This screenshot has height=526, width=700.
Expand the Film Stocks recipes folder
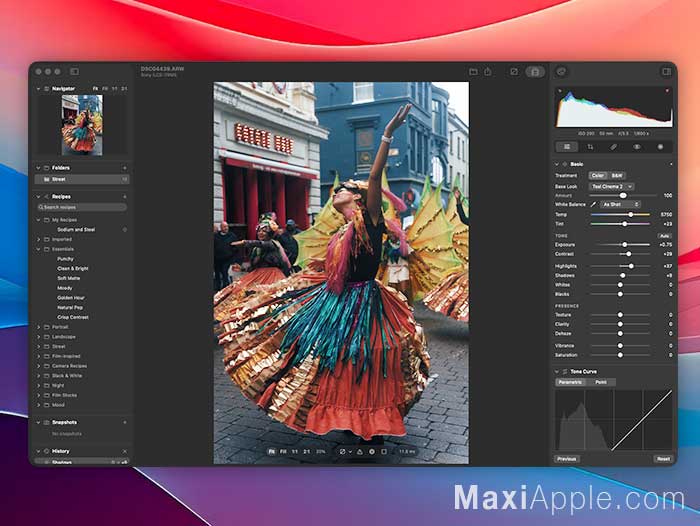pos(38,395)
